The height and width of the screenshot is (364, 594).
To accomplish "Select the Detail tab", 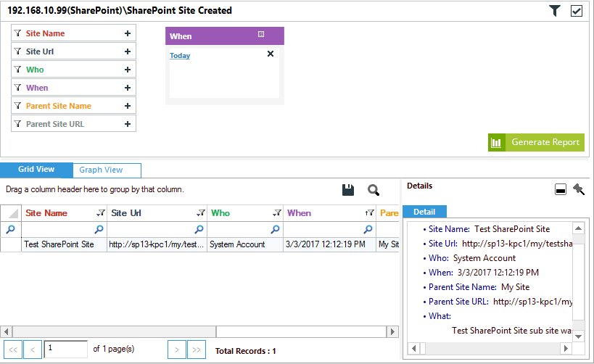I will (424, 212).
